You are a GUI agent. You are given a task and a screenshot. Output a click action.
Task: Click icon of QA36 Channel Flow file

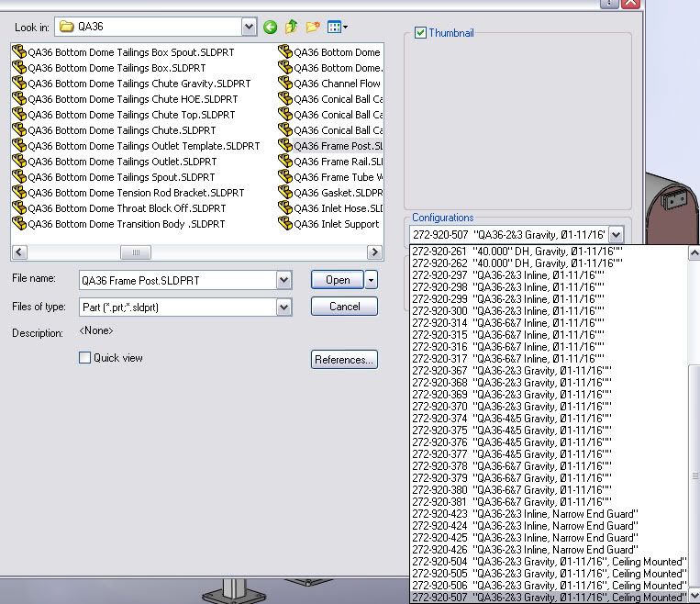click(x=285, y=84)
